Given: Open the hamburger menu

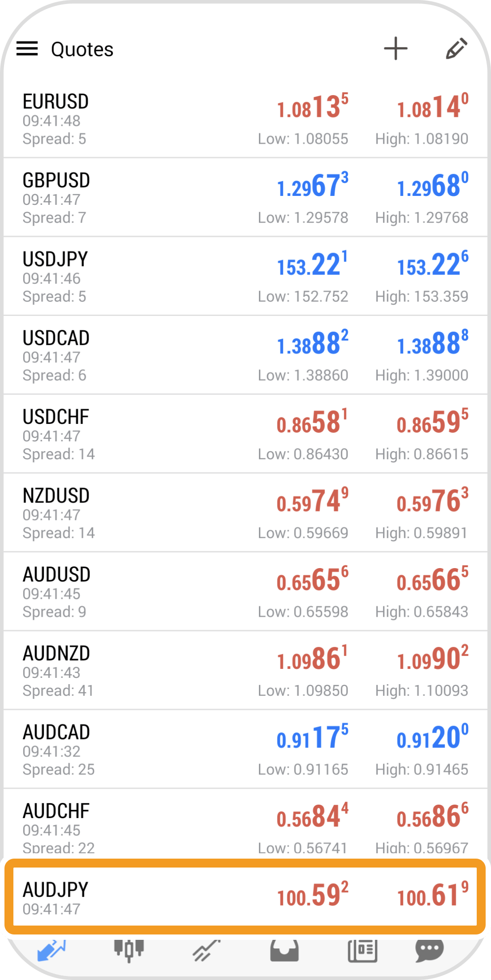Looking at the screenshot, I should (x=27, y=49).
